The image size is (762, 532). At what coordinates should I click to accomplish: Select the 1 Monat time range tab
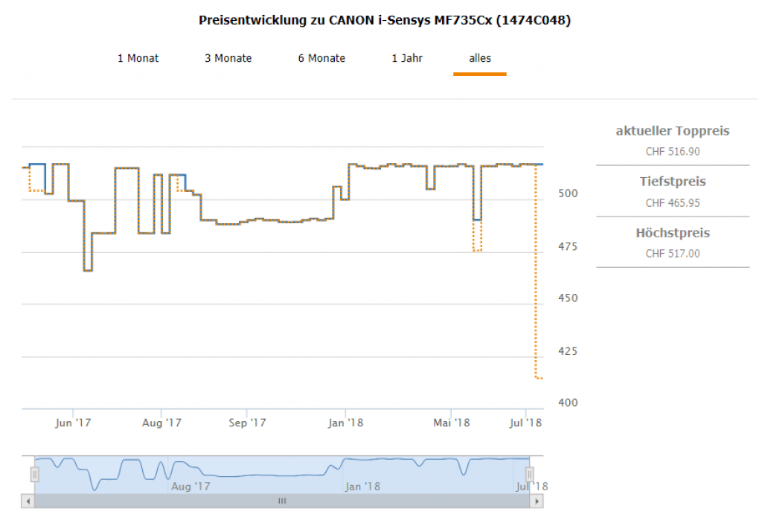[x=138, y=58]
